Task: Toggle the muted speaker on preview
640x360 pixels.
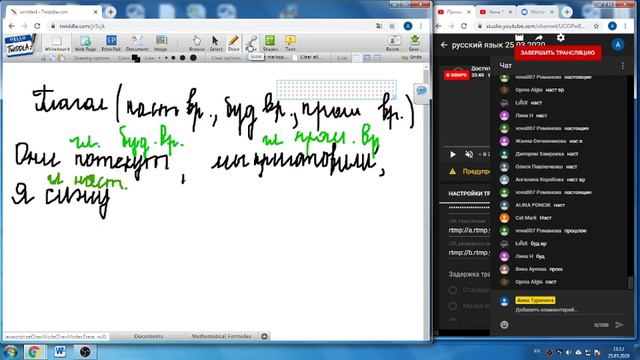Action: (469, 154)
